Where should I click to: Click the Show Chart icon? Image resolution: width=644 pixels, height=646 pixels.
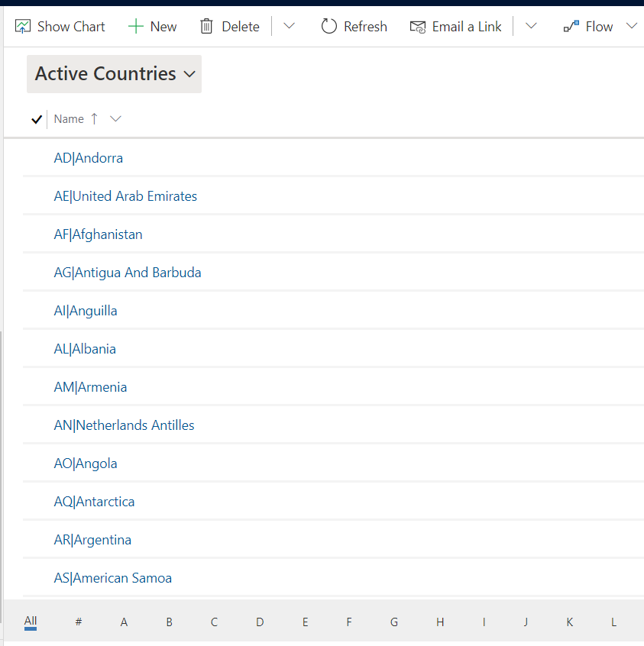pyautogui.click(x=23, y=27)
